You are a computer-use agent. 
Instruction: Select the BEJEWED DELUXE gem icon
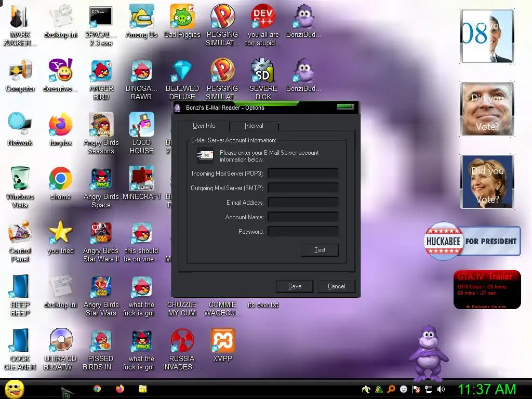tap(182, 71)
